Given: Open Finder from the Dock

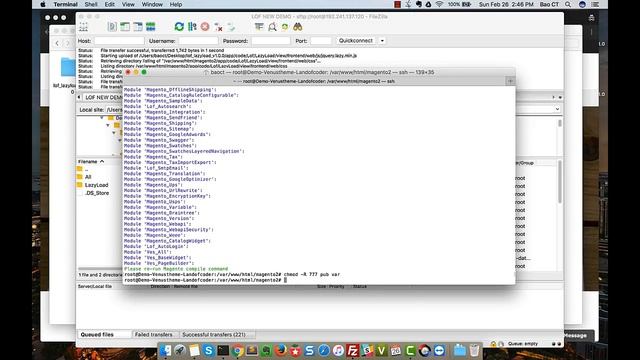Looking at the screenshot, I should pyautogui.click(x=165, y=350).
